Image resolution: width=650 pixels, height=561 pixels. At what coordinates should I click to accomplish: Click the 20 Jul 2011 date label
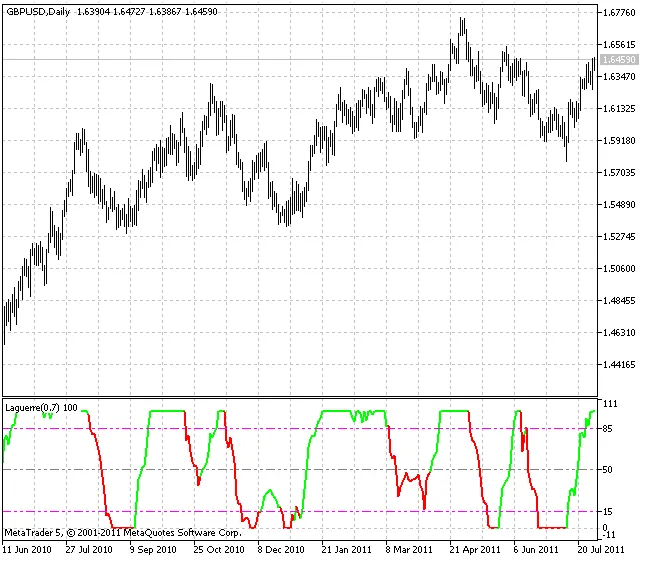pos(601,550)
